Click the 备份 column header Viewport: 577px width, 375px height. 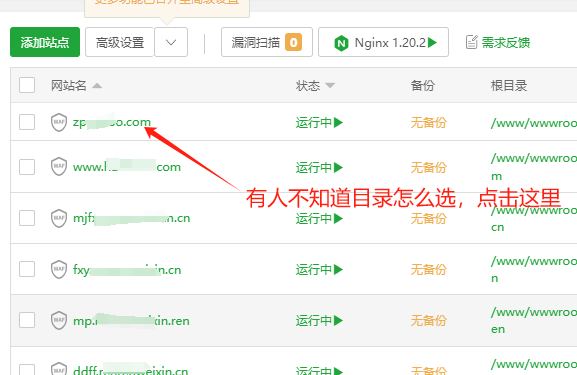coord(422,86)
